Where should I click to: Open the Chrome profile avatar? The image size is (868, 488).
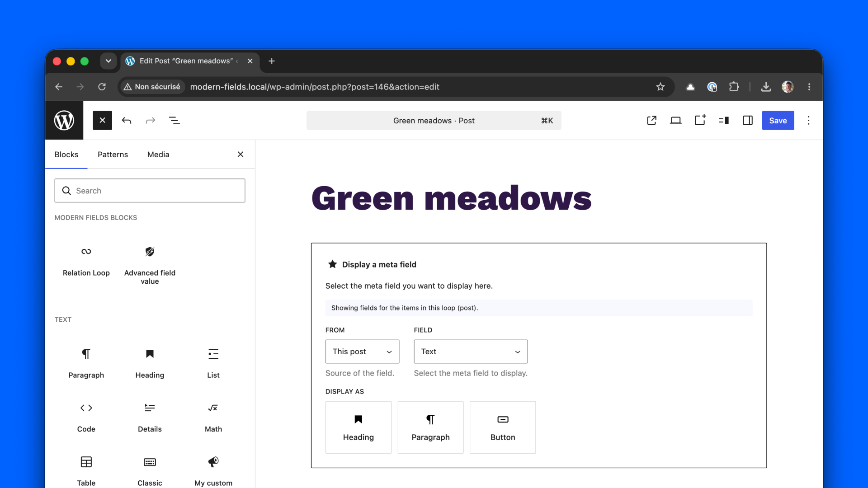[788, 87]
